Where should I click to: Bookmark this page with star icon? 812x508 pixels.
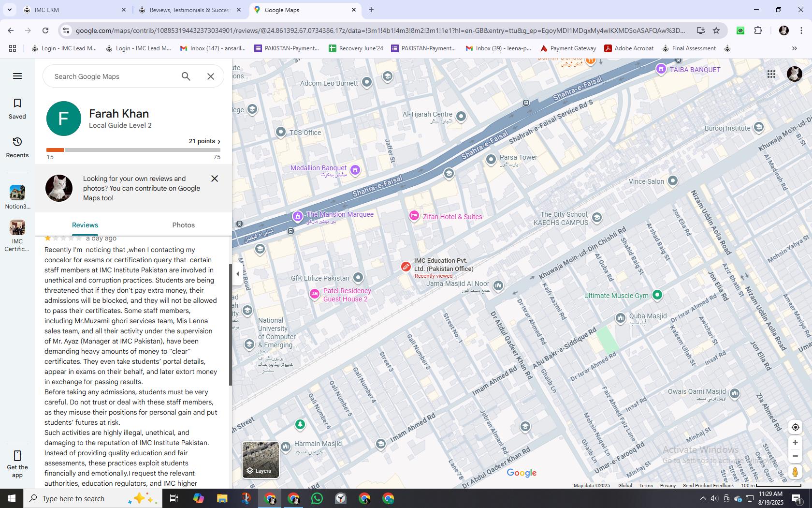[x=716, y=30]
